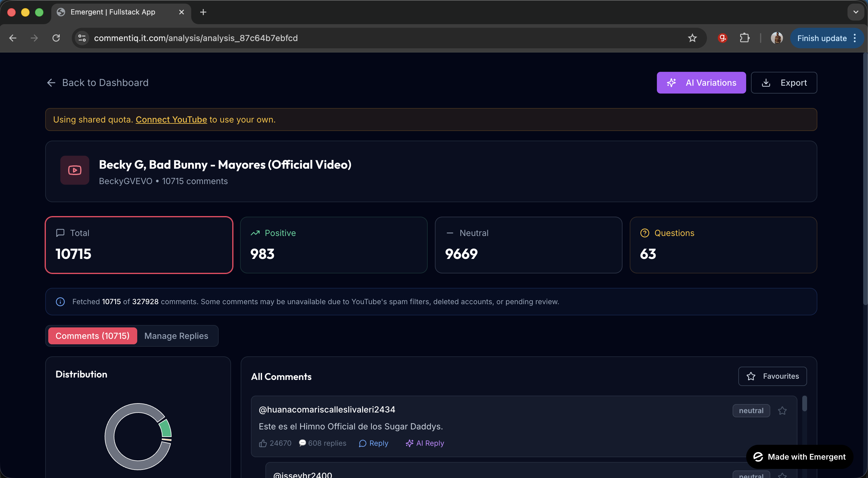Open the browser Extensions puzzle icon
The height and width of the screenshot is (478, 868).
point(744,38)
